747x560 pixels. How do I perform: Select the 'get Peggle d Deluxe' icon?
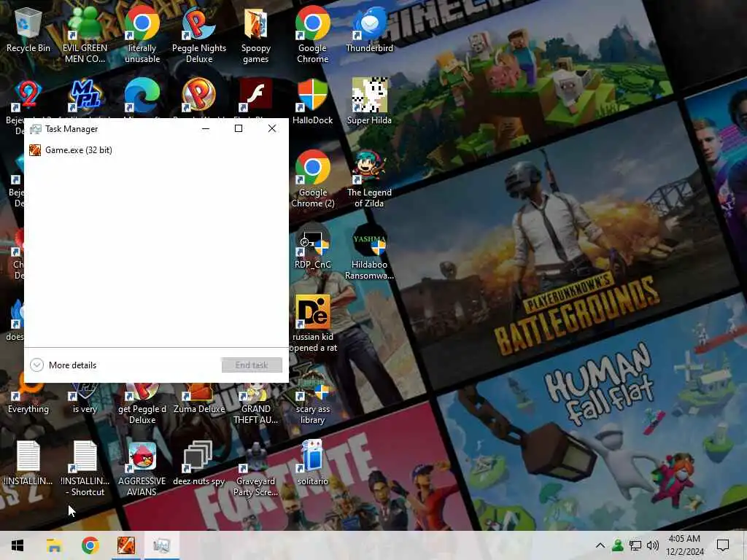coord(142,405)
